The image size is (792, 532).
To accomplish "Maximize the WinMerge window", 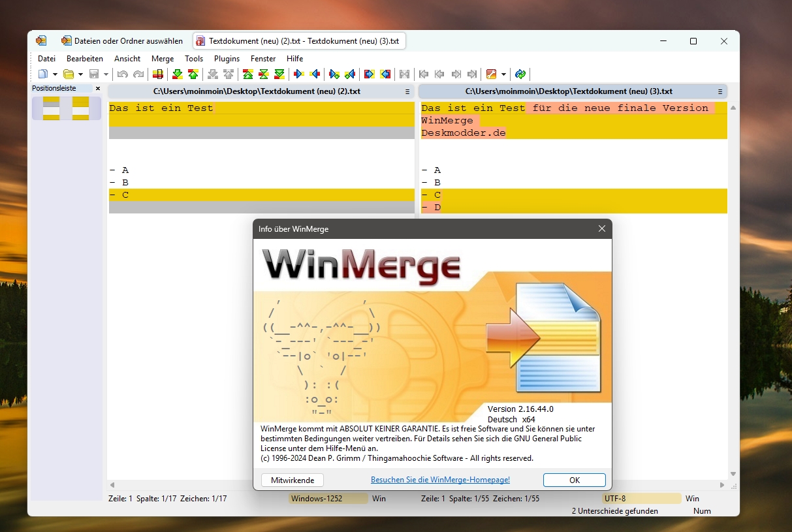I will click(x=693, y=41).
